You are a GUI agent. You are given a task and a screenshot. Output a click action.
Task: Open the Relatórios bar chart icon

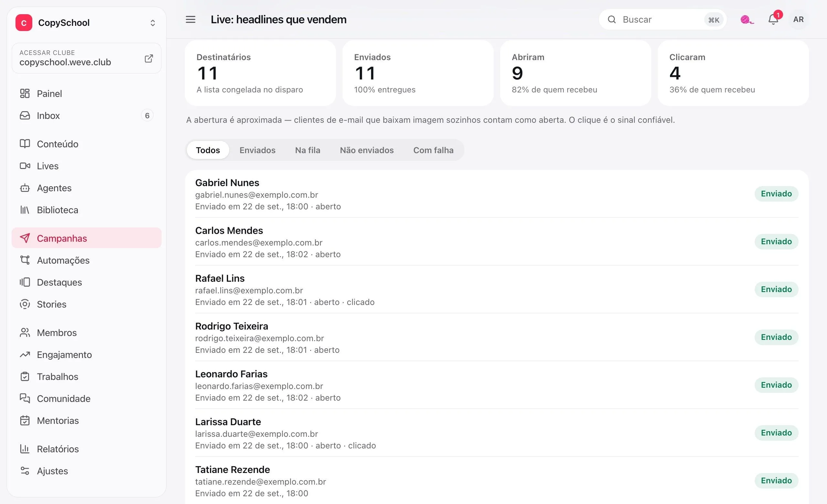pos(25,449)
